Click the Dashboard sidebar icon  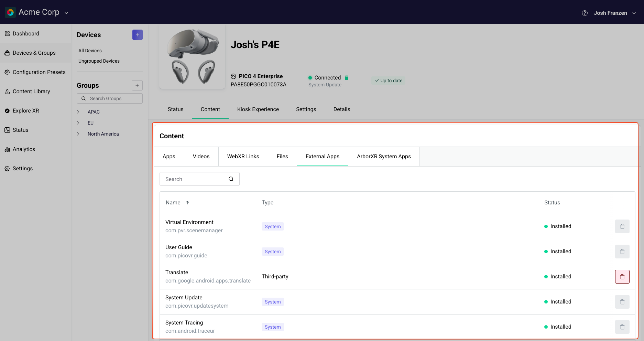coord(7,34)
